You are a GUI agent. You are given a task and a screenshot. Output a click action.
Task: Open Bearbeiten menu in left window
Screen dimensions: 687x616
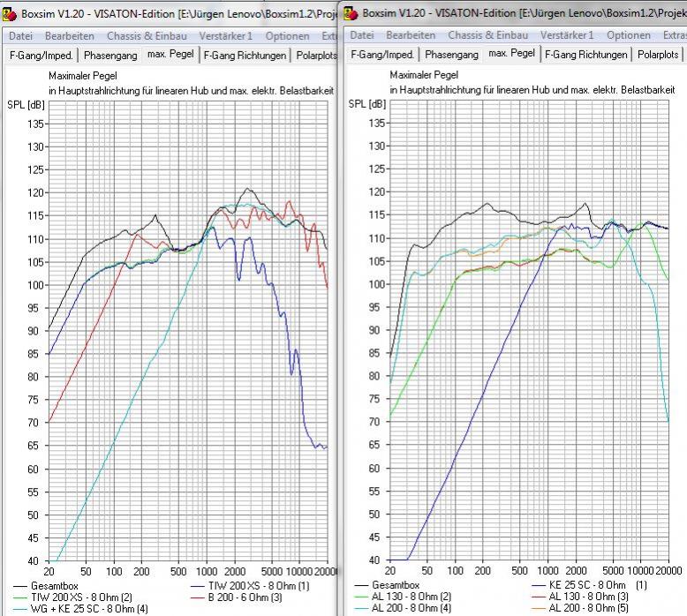point(70,36)
